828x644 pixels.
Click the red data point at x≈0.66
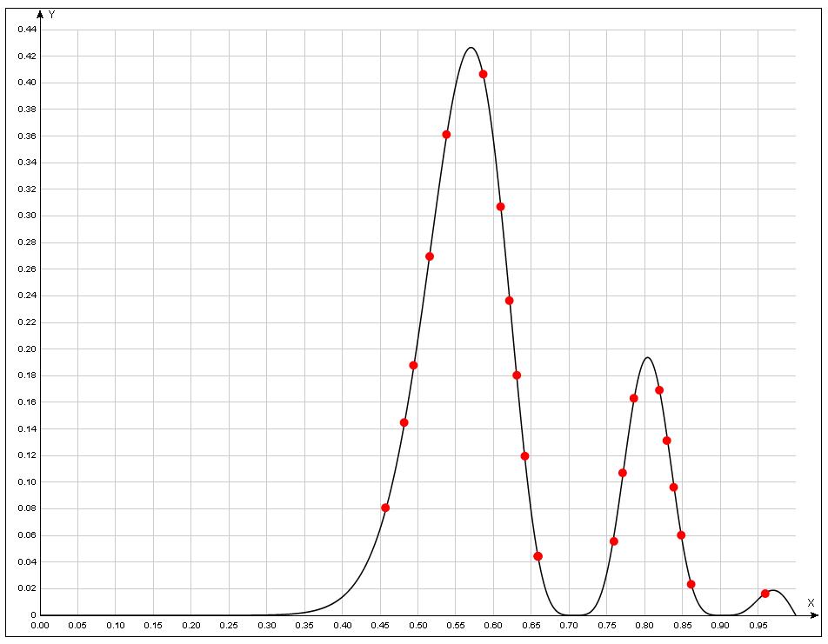point(538,556)
